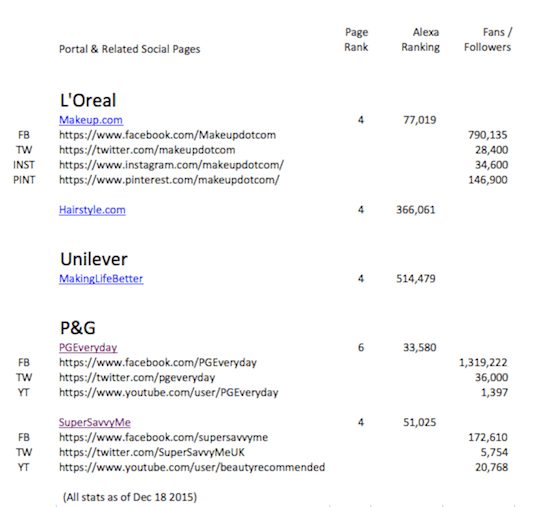The height and width of the screenshot is (507, 550).
Task: Click the pgeveryday Twitter URL
Action: tap(137, 378)
